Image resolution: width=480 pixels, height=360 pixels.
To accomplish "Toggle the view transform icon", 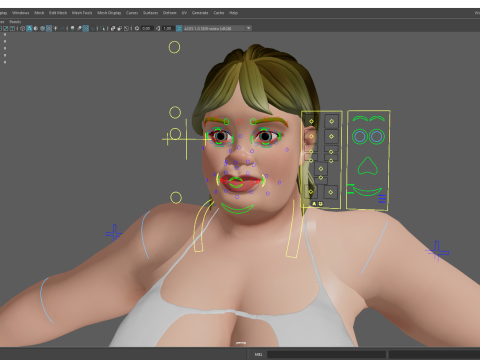I will click(x=179, y=28).
